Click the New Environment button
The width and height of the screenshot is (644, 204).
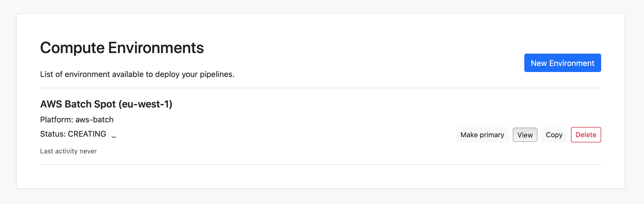pyautogui.click(x=562, y=63)
